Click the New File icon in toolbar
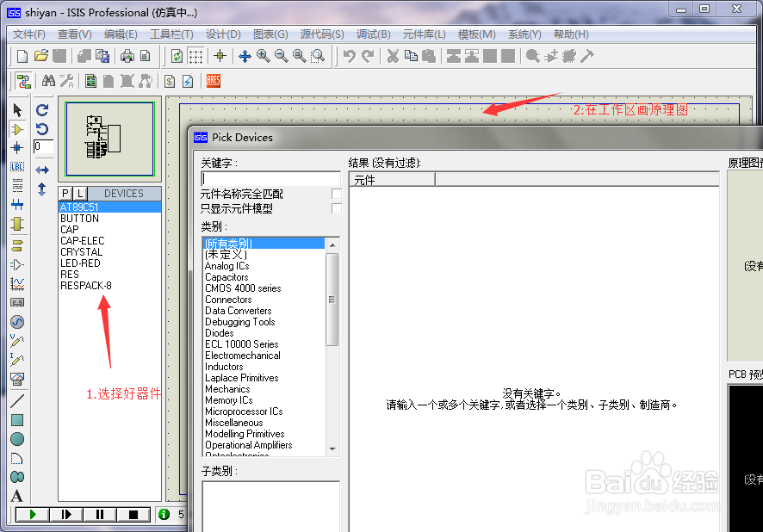 coord(22,56)
